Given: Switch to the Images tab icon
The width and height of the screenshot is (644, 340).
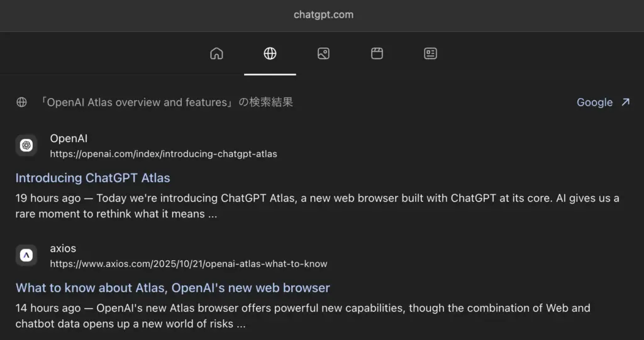Looking at the screenshot, I should [323, 53].
